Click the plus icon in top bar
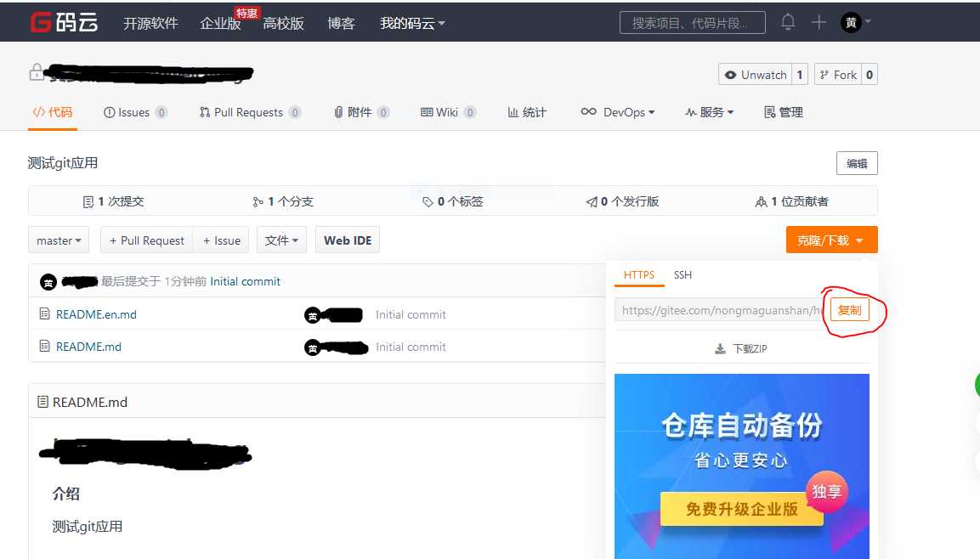Screen dimensions: 980x559 click(x=819, y=22)
